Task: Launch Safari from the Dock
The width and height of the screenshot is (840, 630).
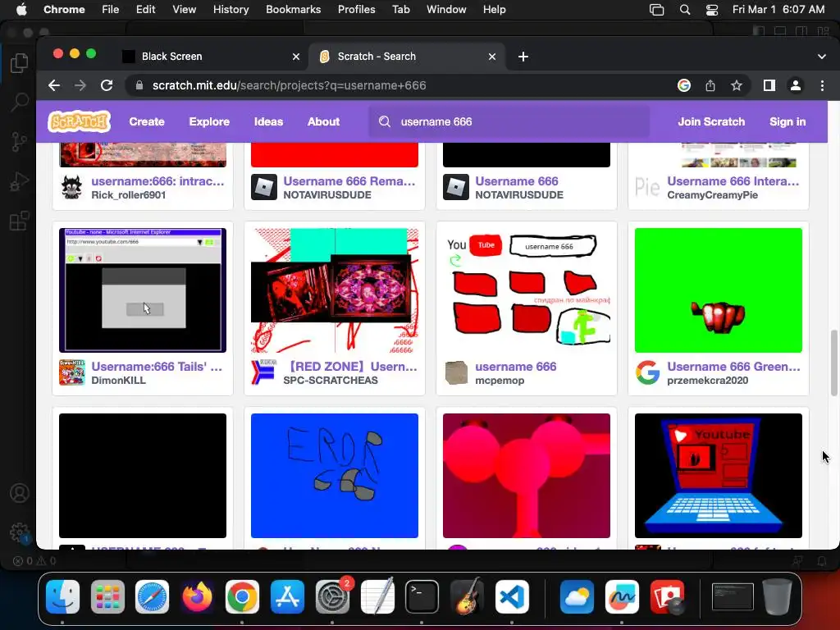Action: click(x=152, y=596)
